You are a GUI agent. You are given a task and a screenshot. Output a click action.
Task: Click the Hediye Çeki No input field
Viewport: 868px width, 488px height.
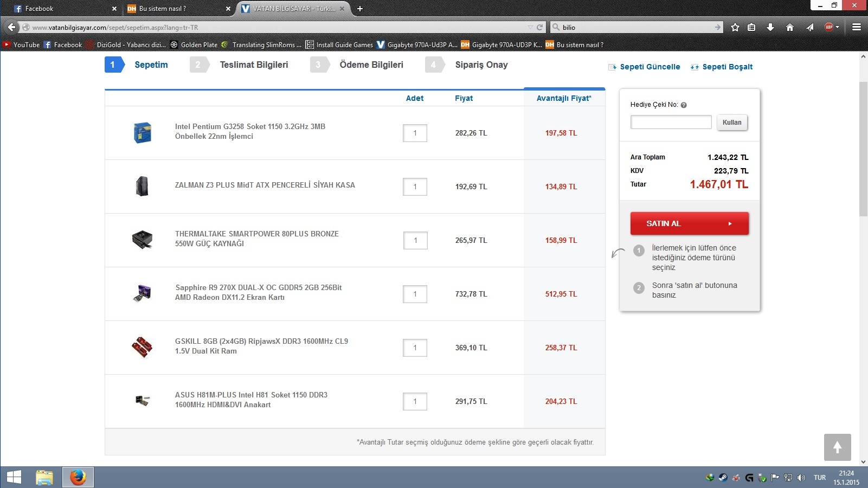point(671,122)
